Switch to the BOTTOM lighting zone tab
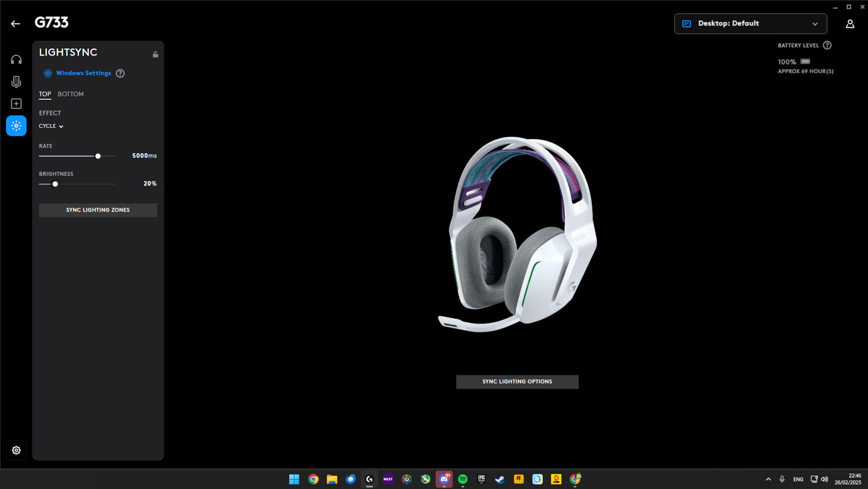 click(x=71, y=94)
